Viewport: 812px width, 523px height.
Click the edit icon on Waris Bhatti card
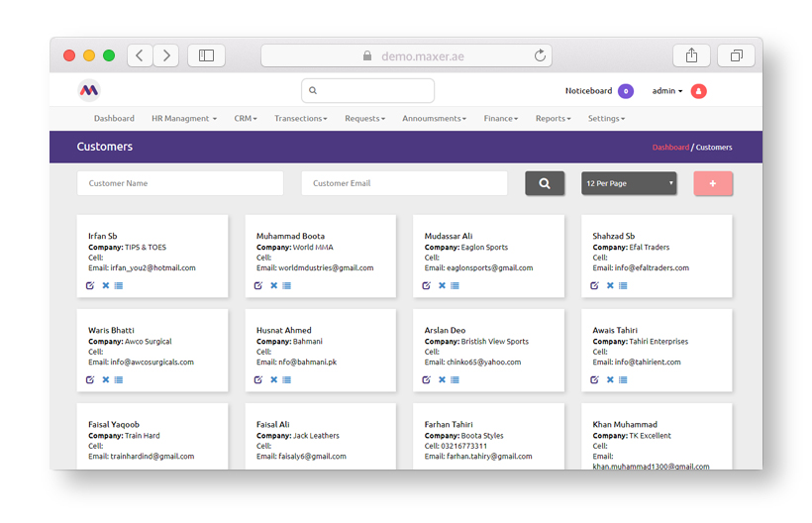pos(90,379)
